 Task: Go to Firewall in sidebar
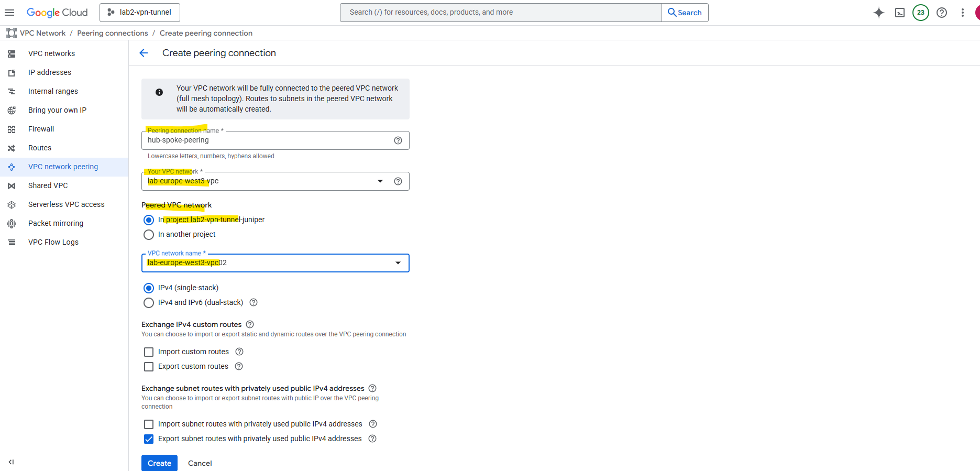coord(41,129)
